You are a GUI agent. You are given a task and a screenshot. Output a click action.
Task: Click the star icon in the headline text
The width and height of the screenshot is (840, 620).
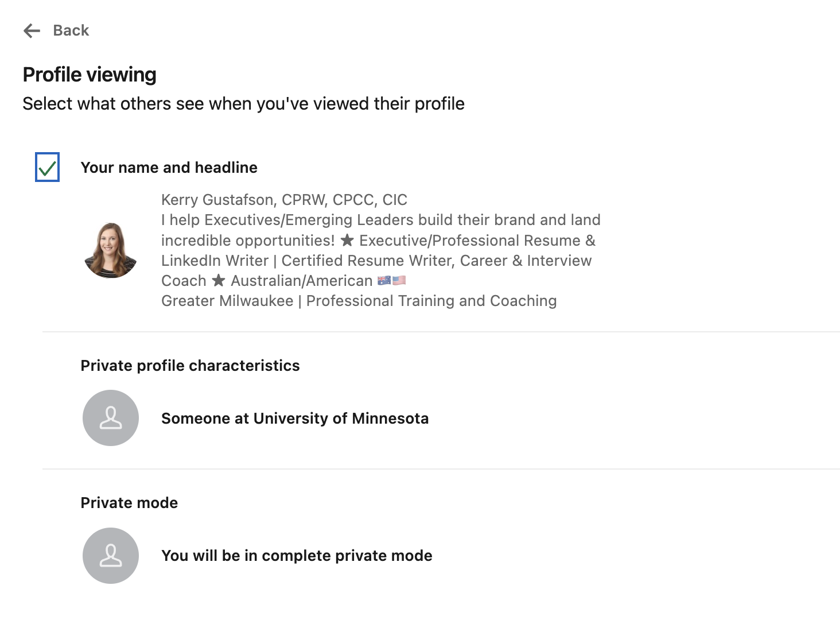point(347,240)
